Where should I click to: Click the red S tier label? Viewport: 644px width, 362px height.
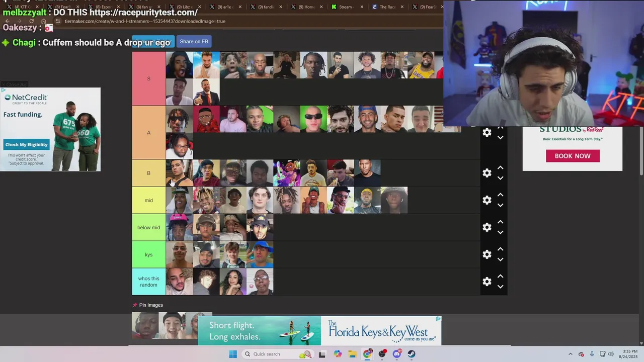click(x=148, y=78)
